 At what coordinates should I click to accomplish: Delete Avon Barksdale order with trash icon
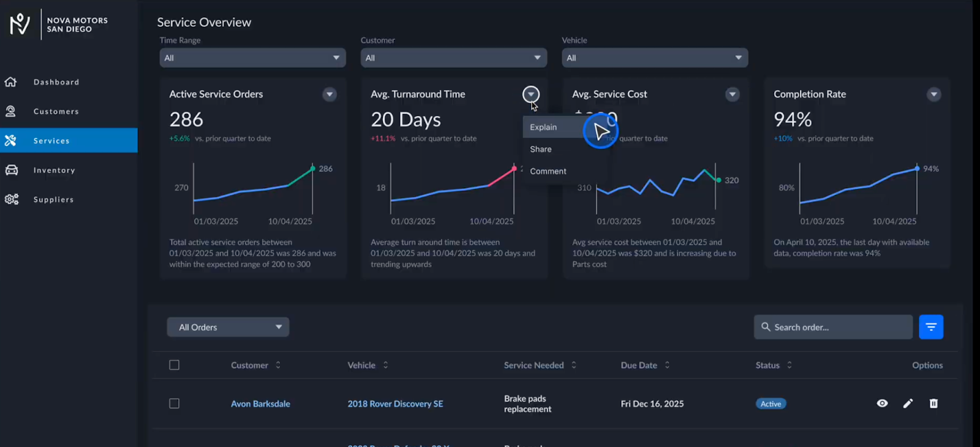click(933, 403)
